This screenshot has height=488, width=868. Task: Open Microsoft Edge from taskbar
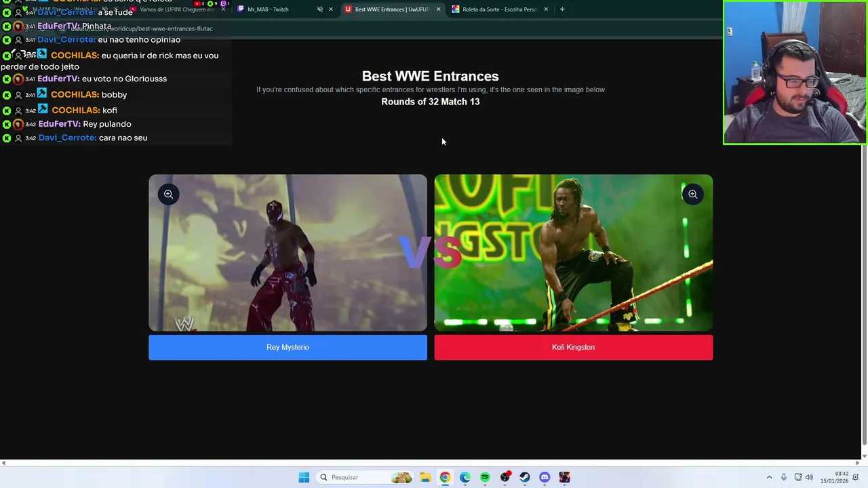(x=465, y=477)
